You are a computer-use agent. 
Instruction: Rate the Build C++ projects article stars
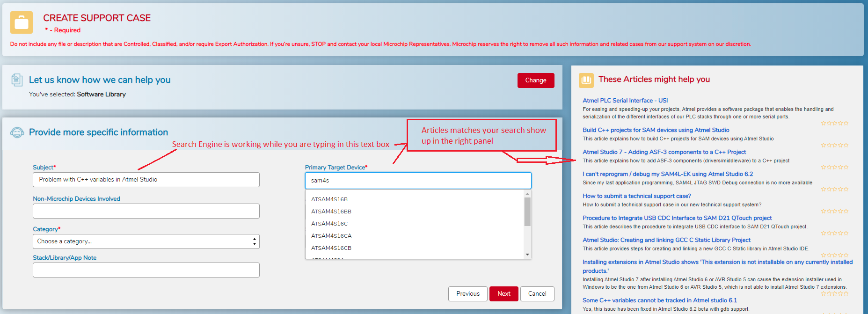(834, 146)
